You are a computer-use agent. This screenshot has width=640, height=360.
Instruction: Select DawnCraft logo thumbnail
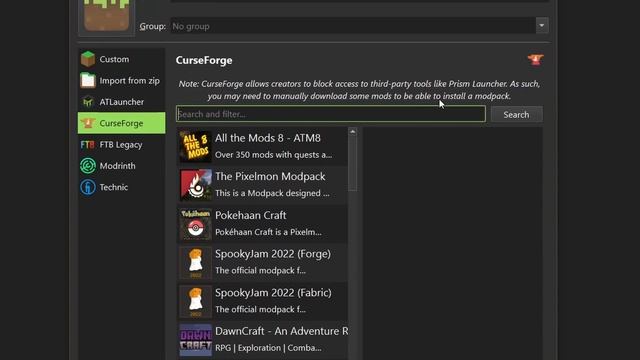[196, 340]
